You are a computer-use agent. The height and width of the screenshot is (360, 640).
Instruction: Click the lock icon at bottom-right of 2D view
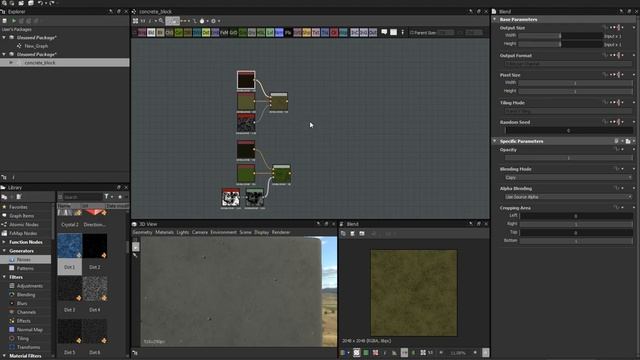click(x=485, y=353)
